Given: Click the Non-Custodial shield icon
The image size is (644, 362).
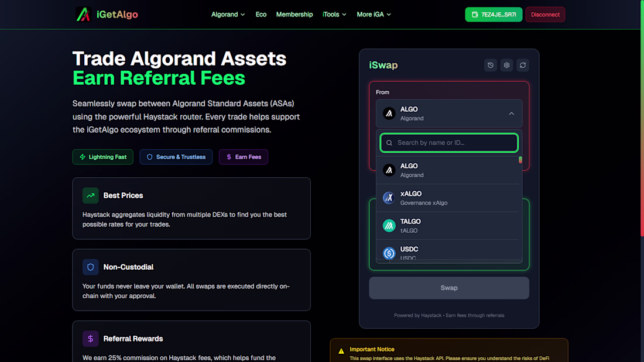Looking at the screenshot, I should (90, 267).
